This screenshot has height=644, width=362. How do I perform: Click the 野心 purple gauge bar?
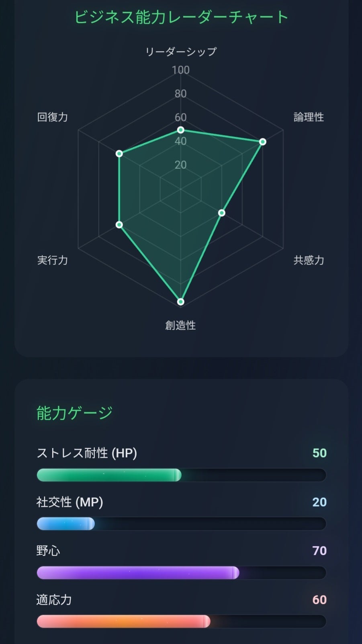click(138, 573)
